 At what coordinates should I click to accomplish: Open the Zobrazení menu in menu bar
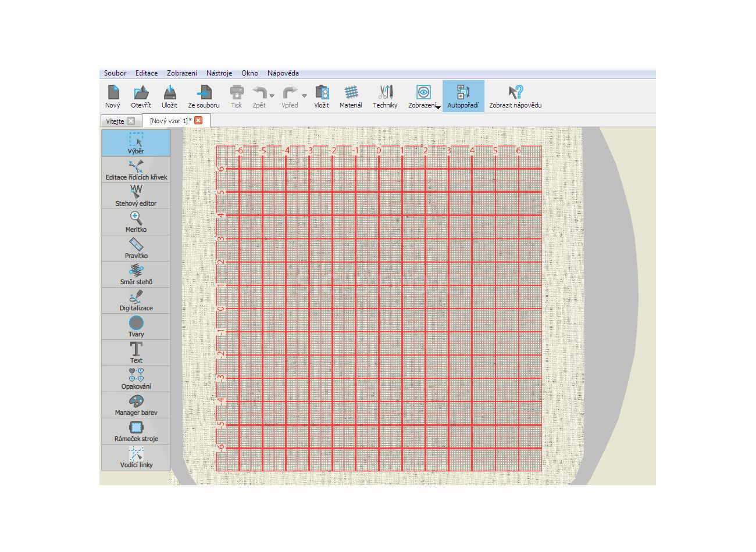(182, 73)
